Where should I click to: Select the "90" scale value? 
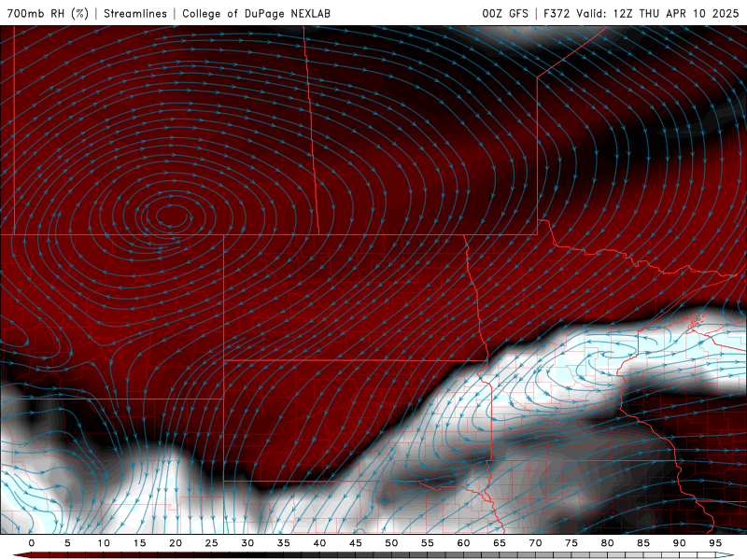(x=680, y=543)
